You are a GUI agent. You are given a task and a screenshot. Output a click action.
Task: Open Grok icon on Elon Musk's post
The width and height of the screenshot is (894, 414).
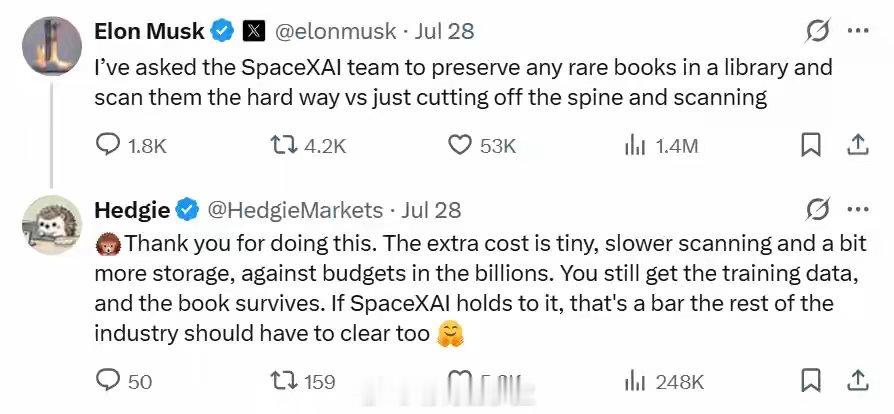817,32
